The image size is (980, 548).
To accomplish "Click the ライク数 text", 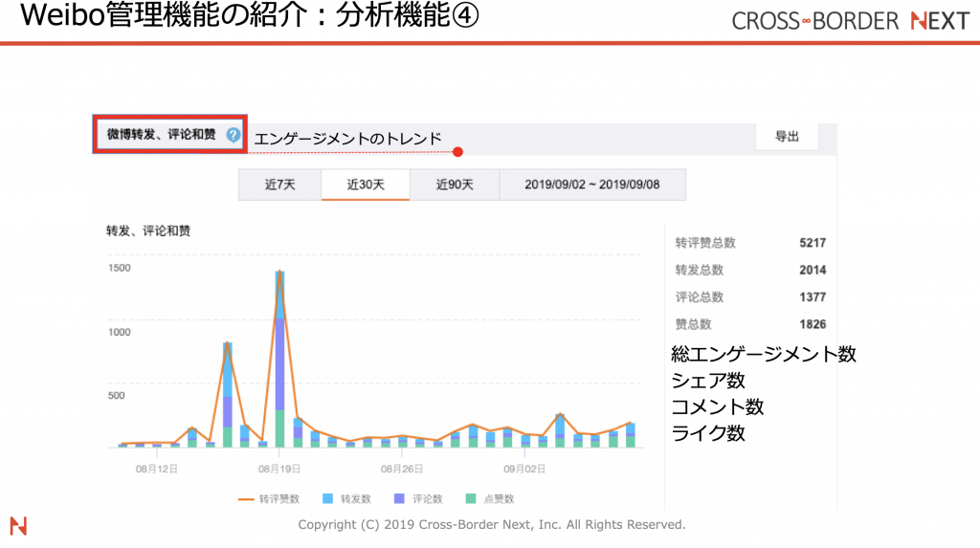I will point(708,433).
